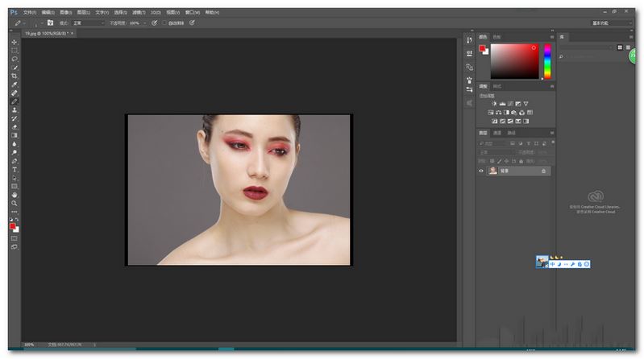Click the background layer thumbnail in Layers panel
644x359 pixels.
pos(492,171)
